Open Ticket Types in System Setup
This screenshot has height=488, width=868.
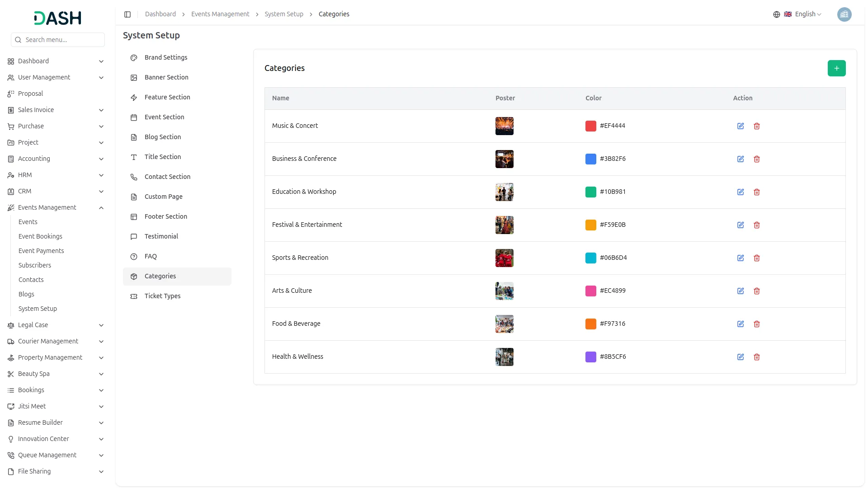coord(162,296)
